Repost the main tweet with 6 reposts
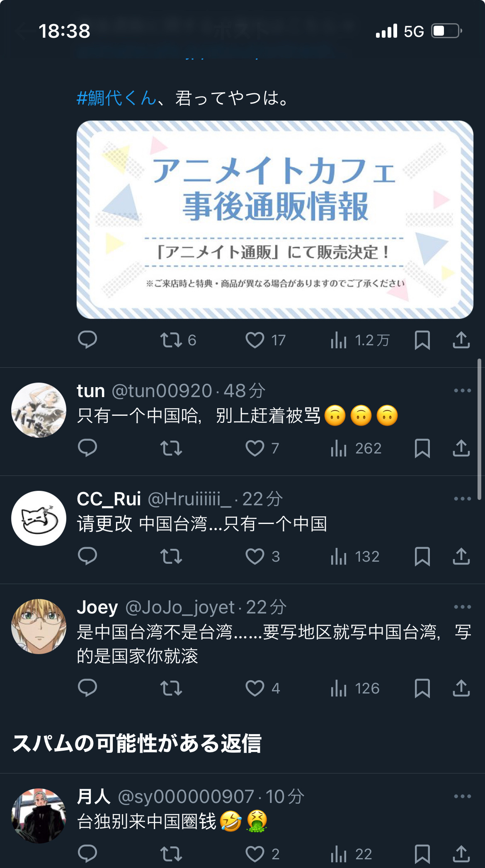The width and height of the screenshot is (485, 868). (178, 340)
